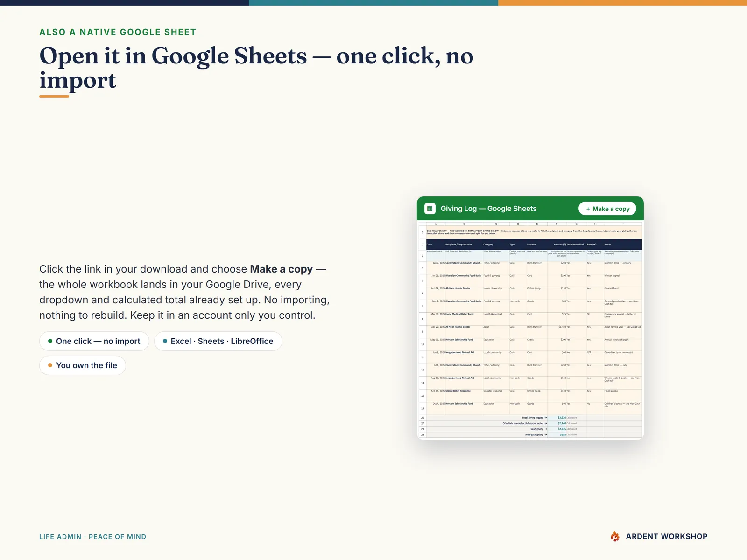The height and width of the screenshot is (560, 747).
Task: Click the Aug 17, 2026 date cell
Action: 436,383
